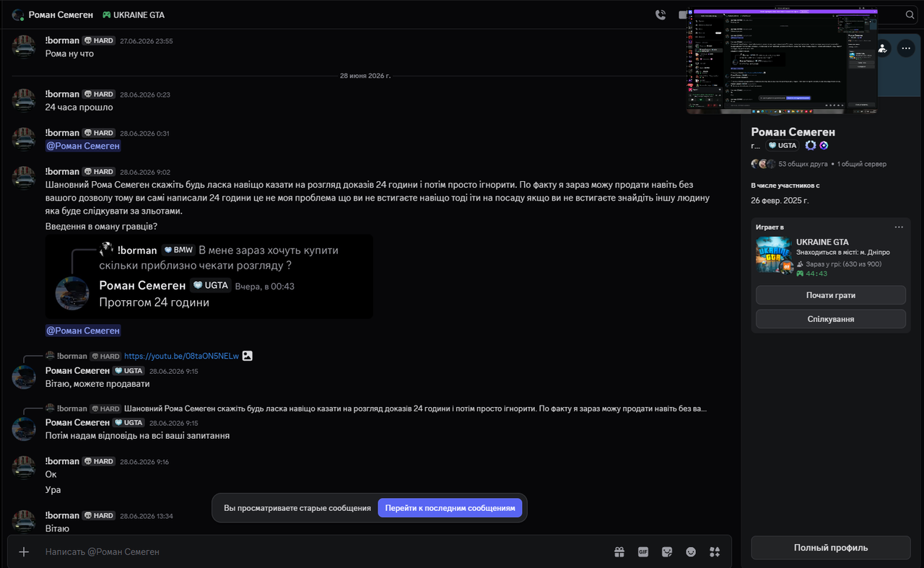Open the UKRAINE GTA controller status in the header

(x=134, y=14)
